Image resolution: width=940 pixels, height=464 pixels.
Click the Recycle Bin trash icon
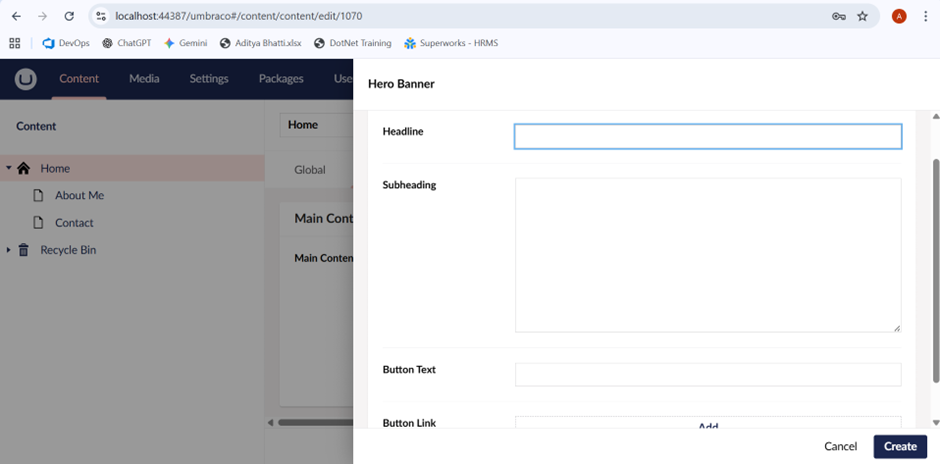[24, 250]
